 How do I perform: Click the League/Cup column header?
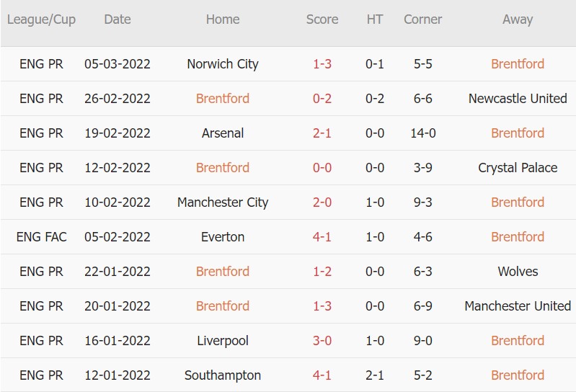[41, 19]
